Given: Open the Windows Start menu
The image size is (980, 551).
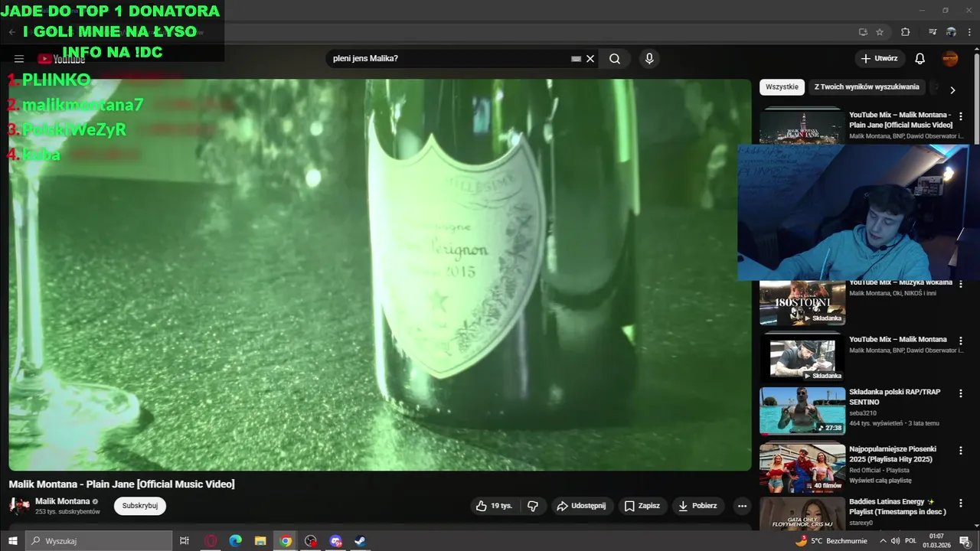Looking at the screenshot, I should click(x=12, y=541).
